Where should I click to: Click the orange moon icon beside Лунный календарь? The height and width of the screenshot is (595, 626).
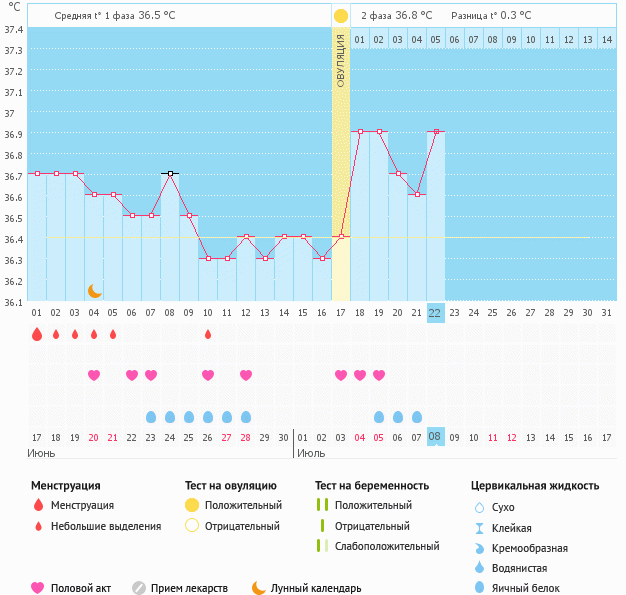point(259,588)
